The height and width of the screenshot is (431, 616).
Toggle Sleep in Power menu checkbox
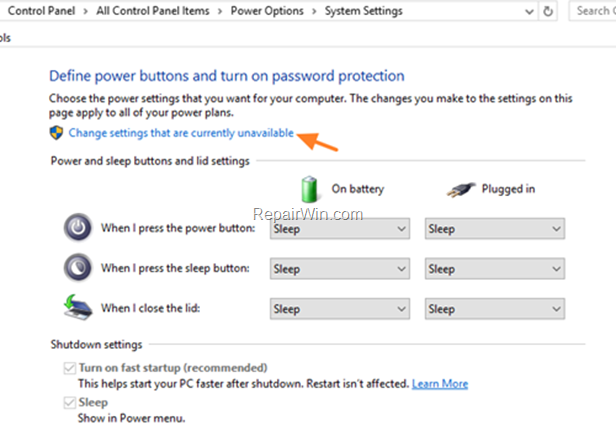point(70,403)
